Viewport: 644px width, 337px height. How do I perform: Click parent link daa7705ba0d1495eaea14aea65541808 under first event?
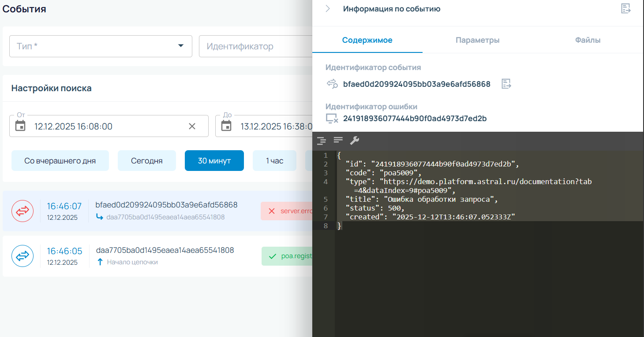[165, 217]
